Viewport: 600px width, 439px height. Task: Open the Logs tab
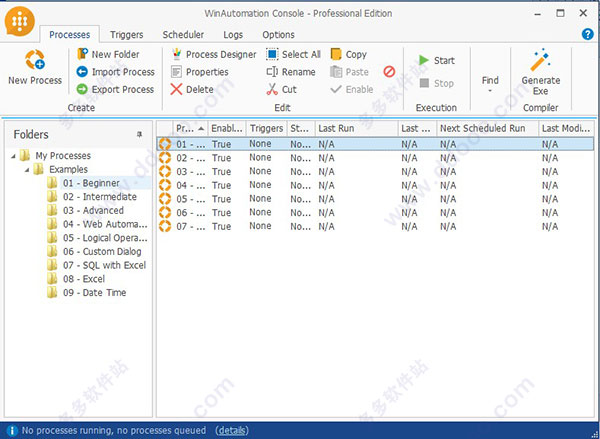233,34
